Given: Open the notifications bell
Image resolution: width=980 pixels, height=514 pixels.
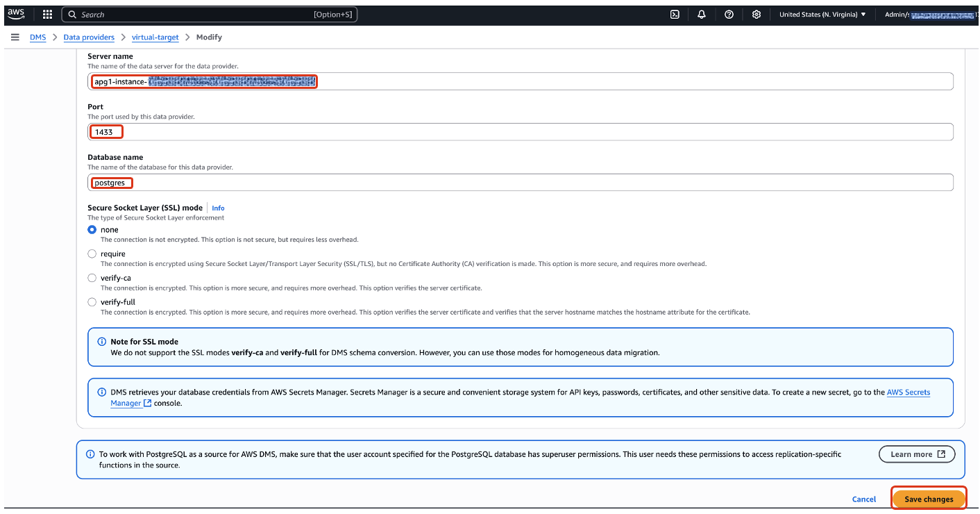Looking at the screenshot, I should (702, 14).
